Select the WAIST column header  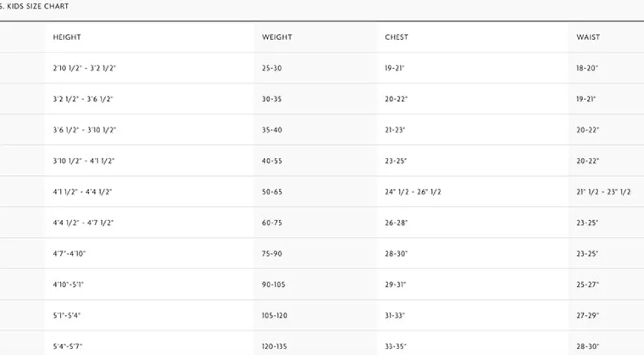point(588,37)
